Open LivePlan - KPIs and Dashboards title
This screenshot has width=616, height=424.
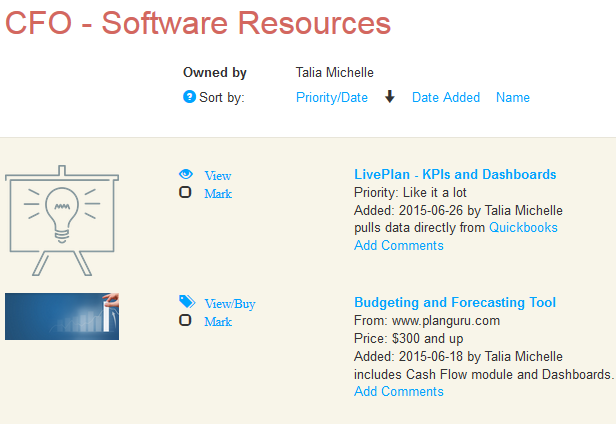click(x=455, y=174)
